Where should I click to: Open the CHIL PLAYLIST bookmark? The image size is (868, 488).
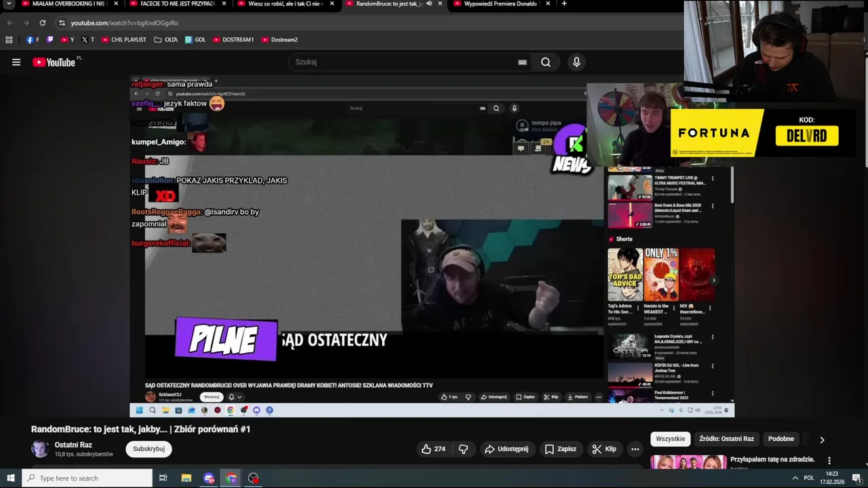[124, 40]
